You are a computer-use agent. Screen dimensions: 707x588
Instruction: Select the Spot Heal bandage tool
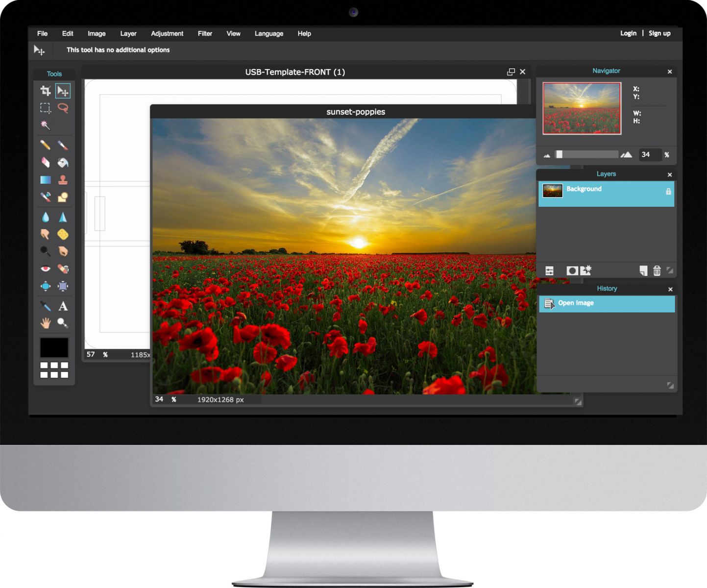pos(63,269)
